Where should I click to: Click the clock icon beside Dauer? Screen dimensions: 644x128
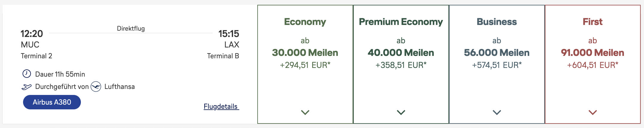pyautogui.click(x=27, y=74)
